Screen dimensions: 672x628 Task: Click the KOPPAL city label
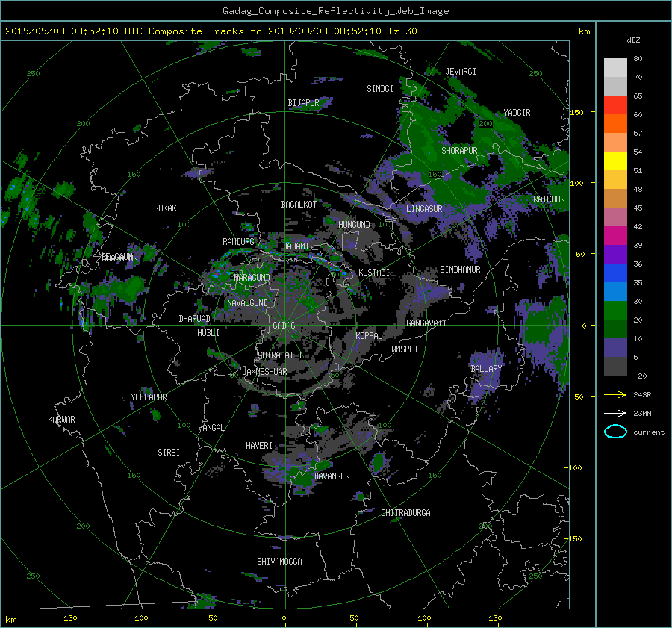coord(369,335)
